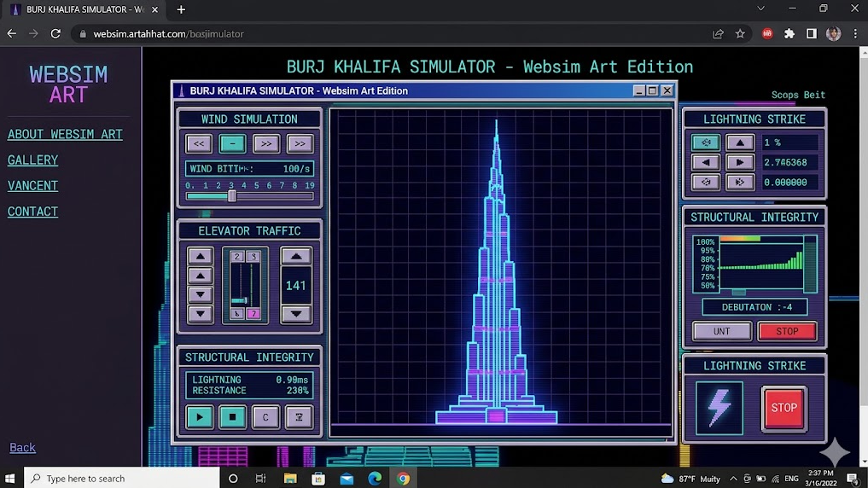Share this page via the share icon
Viewport: 868px width, 488px height.
[x=718, y=34]
